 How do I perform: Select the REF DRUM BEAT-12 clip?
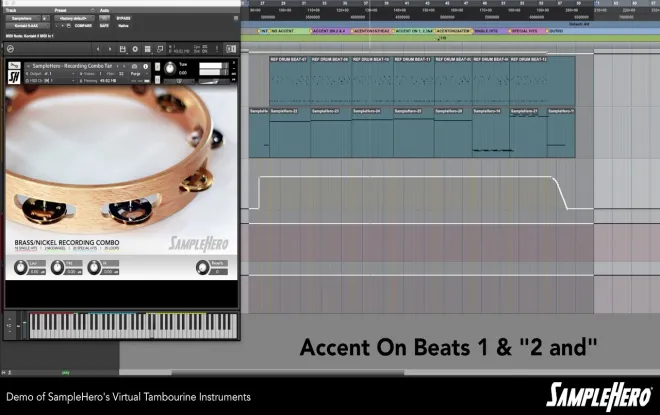[x=542, y=81]
